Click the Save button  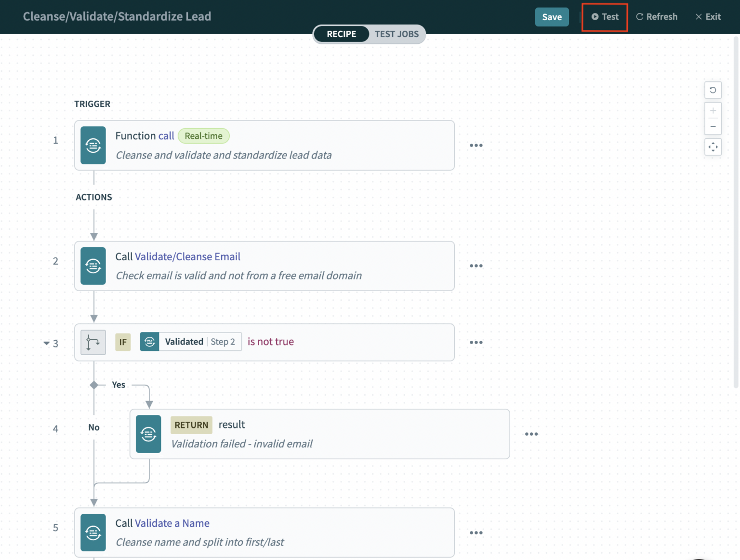click(x=552, y=16)
